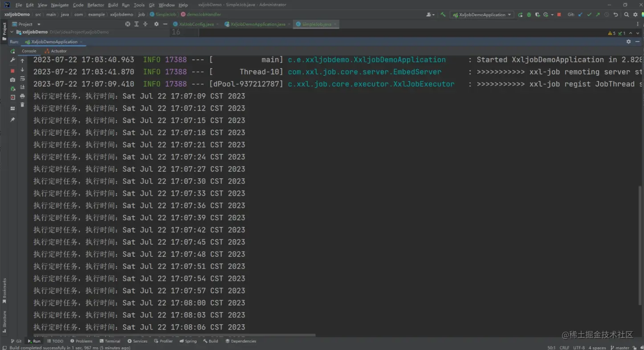Click the Build Project hammer icon
644x350 pixels.
443,15
